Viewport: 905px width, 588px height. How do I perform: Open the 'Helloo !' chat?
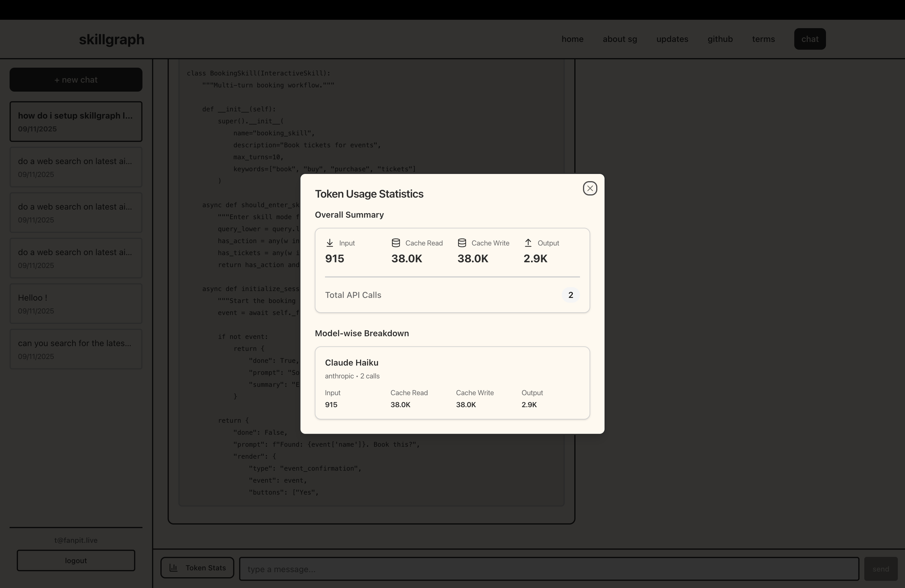(x=76, y=304)
